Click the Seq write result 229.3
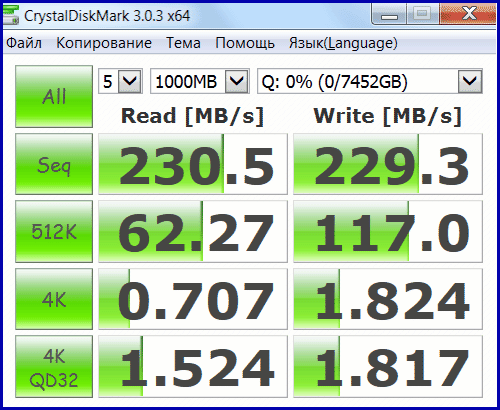500x410 pixels. coord(388,164)
